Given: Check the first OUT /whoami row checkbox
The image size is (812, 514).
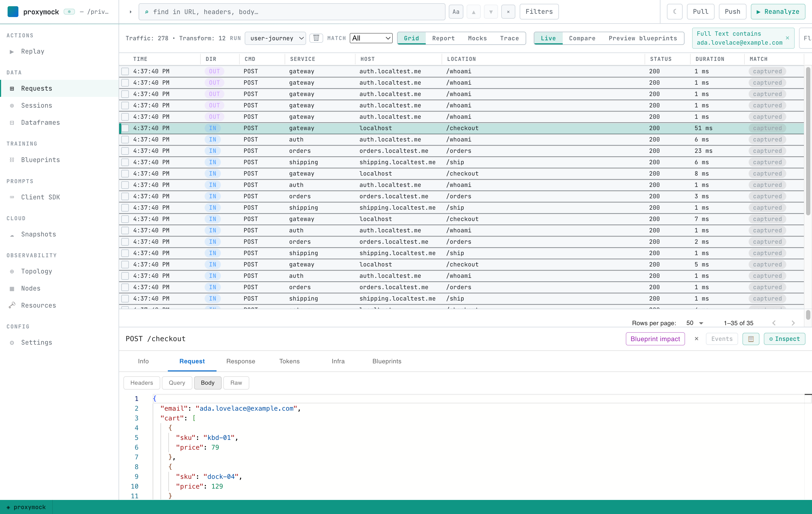Looking at the screenshot, I should point(125,71).
